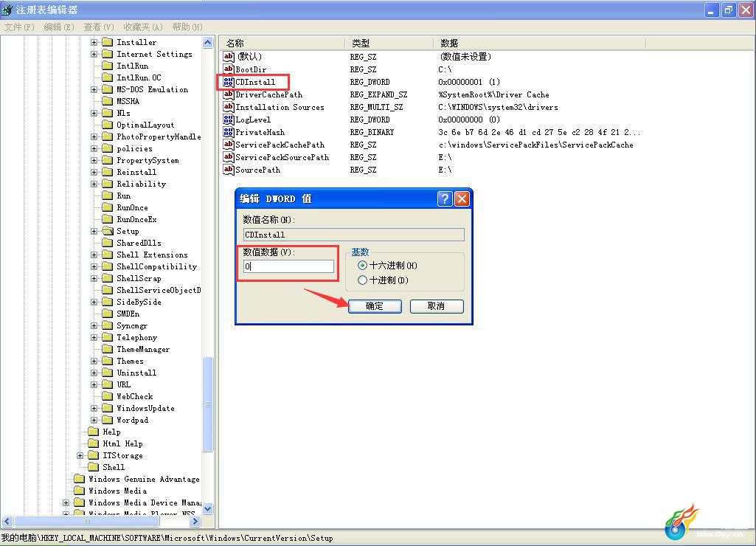Select the decimal (十进制) radio button
This screenshot has height=546, width=756.
click(362, 280)
